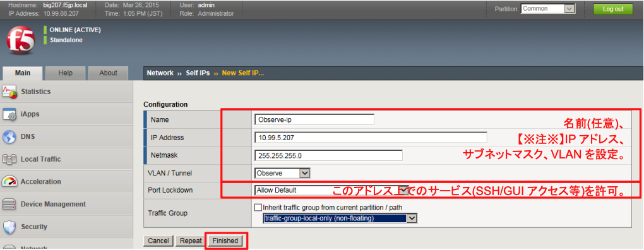Switch to the About tab

pos(109,73)
